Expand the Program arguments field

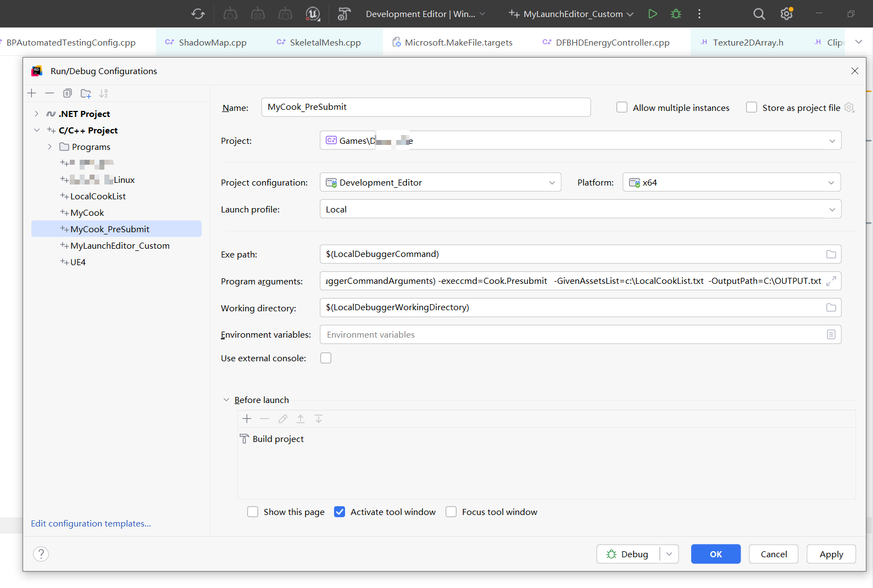coord(831,281)
